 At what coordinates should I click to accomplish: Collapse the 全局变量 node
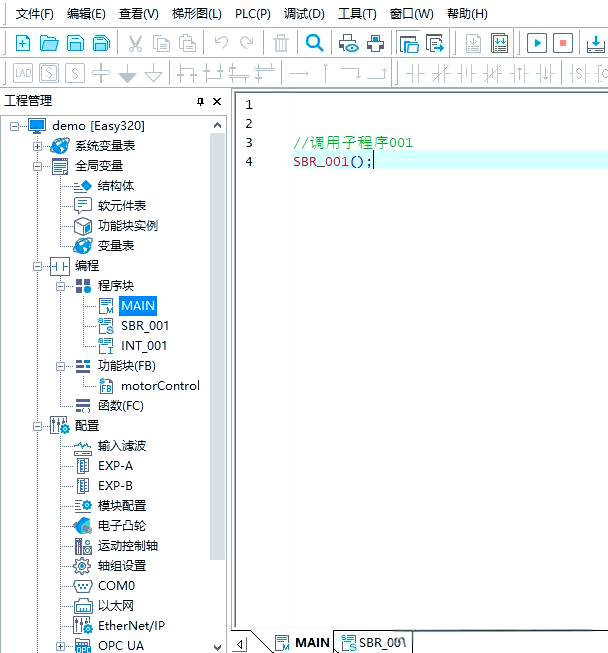37,166
